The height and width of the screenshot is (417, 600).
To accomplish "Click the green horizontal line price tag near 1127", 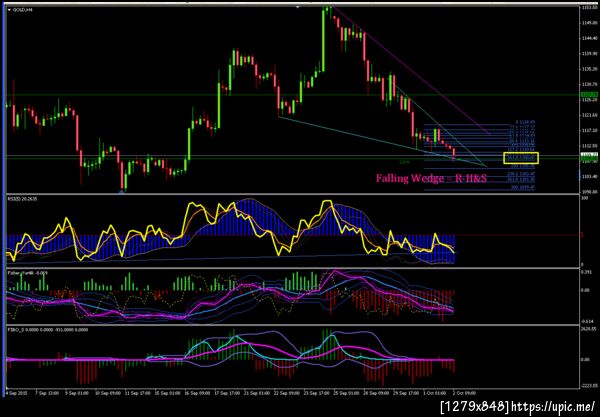I will [589, 94].
